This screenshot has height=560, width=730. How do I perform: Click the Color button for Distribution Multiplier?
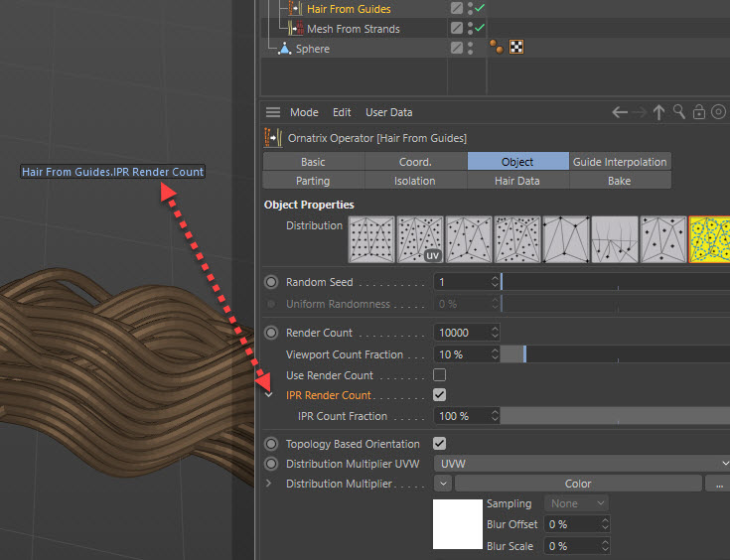coord(578,485)
